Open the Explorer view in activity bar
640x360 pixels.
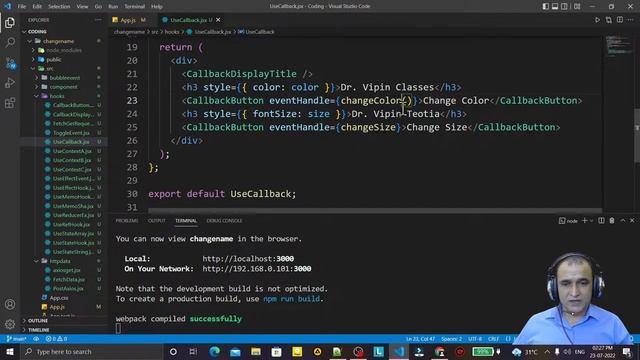point(10,22)
